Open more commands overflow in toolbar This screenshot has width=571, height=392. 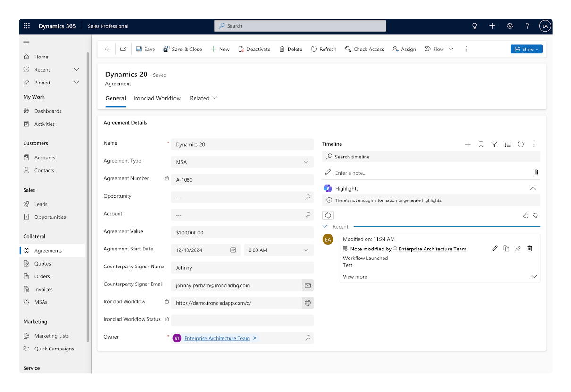click(x=466, y=49)
